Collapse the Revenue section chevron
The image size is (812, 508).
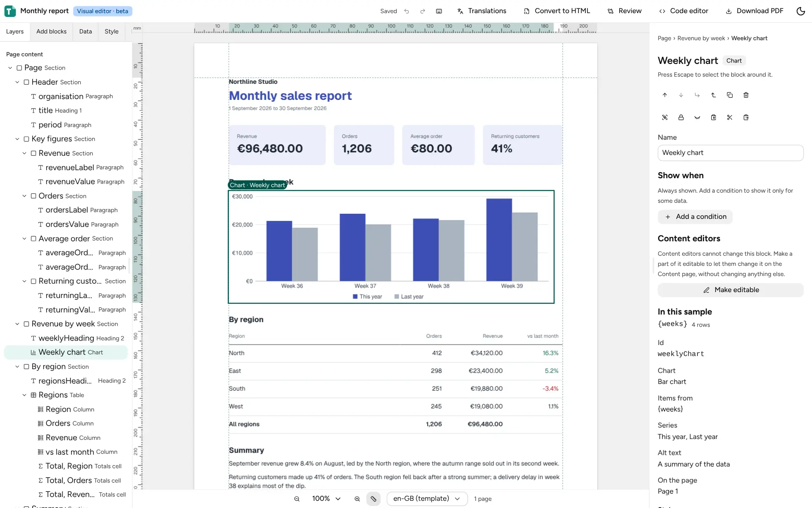click(x=25, y=153)
